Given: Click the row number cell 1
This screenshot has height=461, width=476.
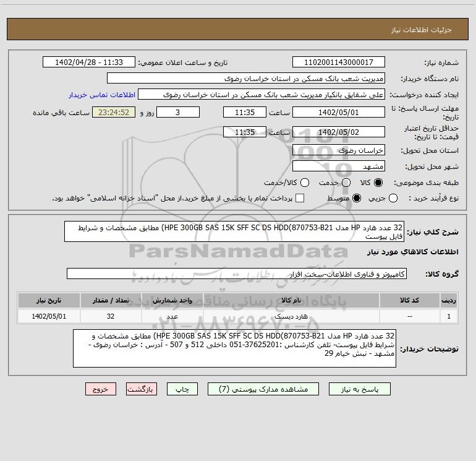Looking at the screenshot, I should 449,316.
